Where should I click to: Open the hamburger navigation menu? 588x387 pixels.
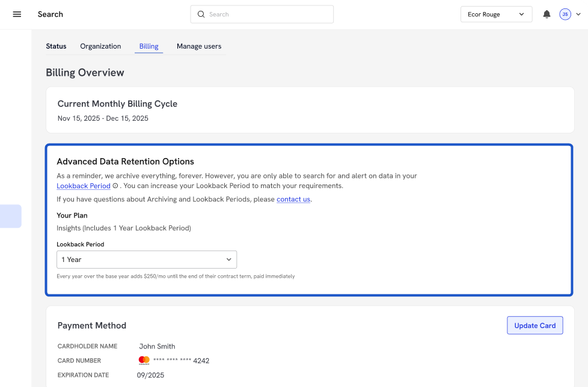[17, 14]
